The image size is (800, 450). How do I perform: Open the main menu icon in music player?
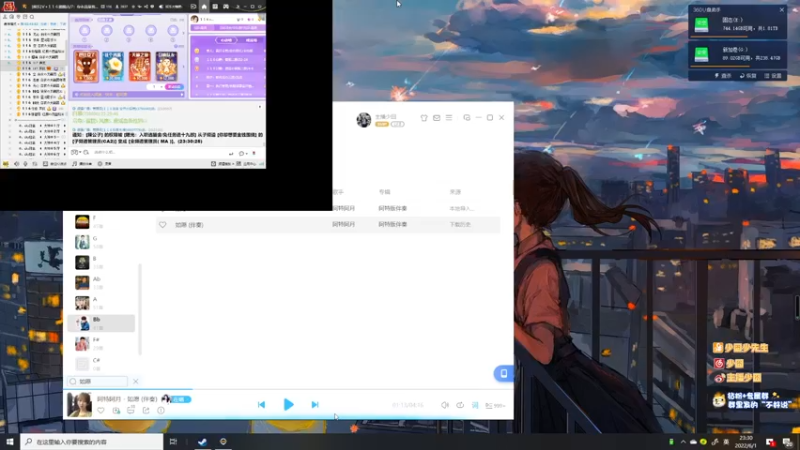click(x=449, y=118)
